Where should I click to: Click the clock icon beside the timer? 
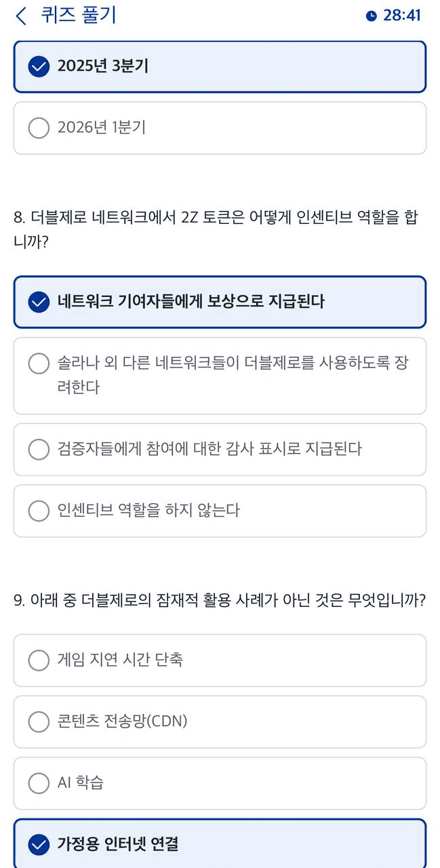coord(371,16)
